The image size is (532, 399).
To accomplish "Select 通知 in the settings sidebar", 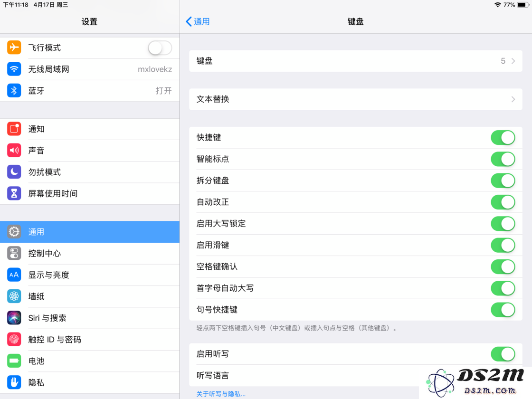I will coord(90,129).
